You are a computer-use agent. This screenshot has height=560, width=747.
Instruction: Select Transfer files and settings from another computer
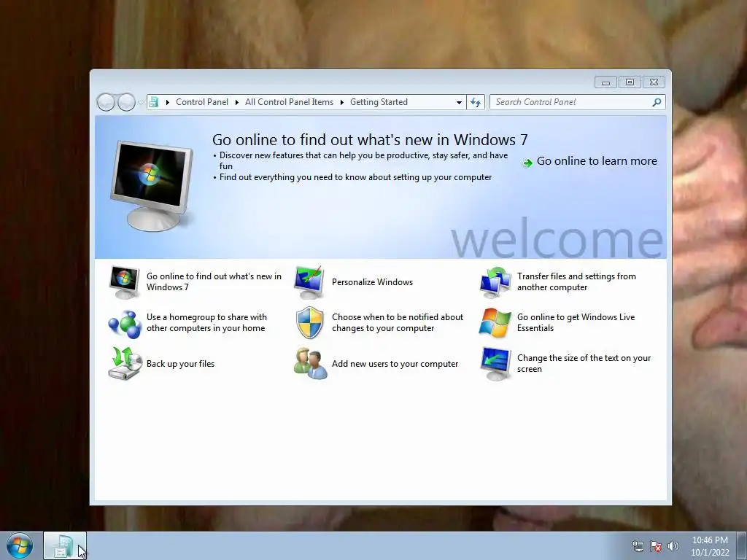coord(576,281)
